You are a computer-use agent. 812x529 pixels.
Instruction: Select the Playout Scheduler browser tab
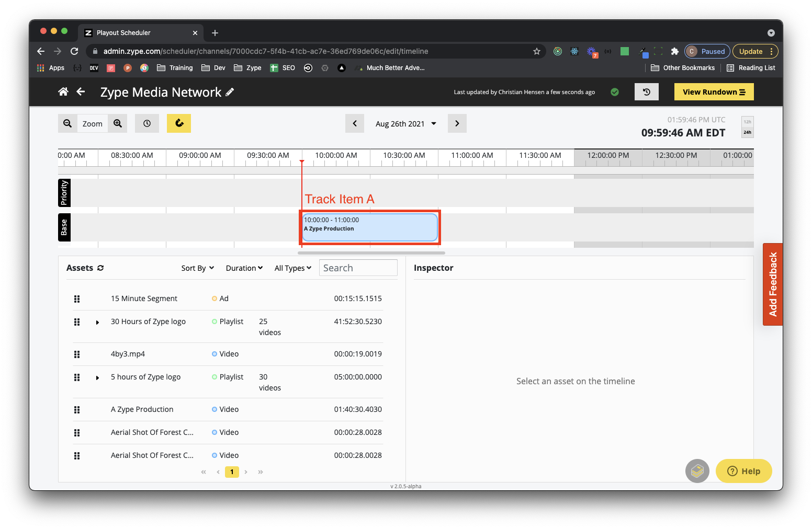pos(141,32)
